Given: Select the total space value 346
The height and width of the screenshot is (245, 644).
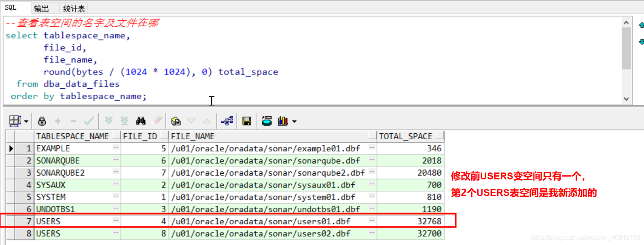Looking at the screenshot, I should [x=410, y=149].
